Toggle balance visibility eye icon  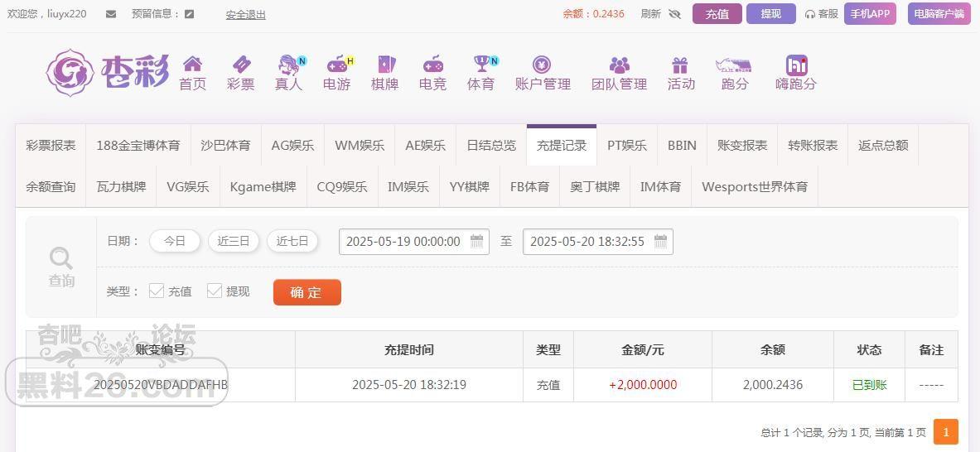coord(674,14)
